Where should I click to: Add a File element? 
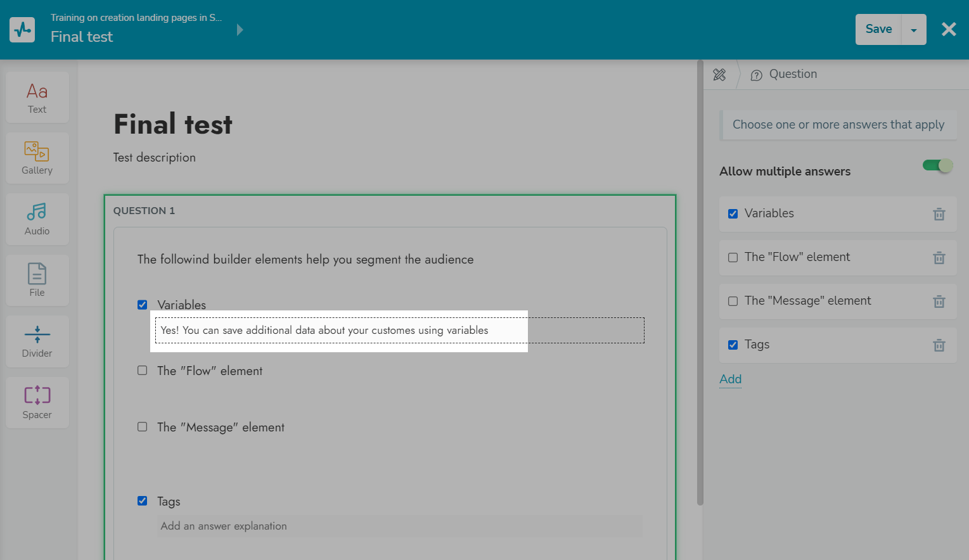[x=37, y=280]
